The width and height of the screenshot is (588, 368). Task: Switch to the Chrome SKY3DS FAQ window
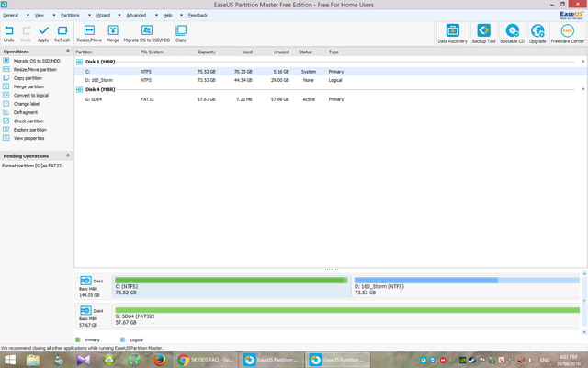tap(206, 360)
